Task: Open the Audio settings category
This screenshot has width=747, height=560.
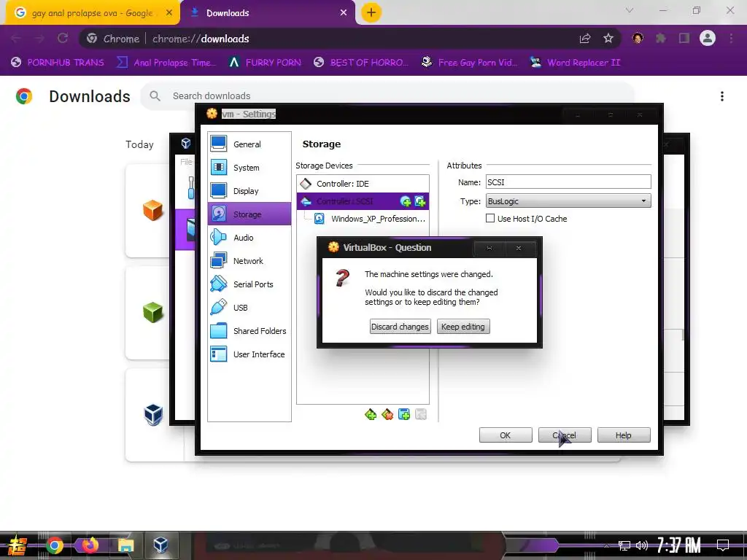Action: (x=249, y=237)
